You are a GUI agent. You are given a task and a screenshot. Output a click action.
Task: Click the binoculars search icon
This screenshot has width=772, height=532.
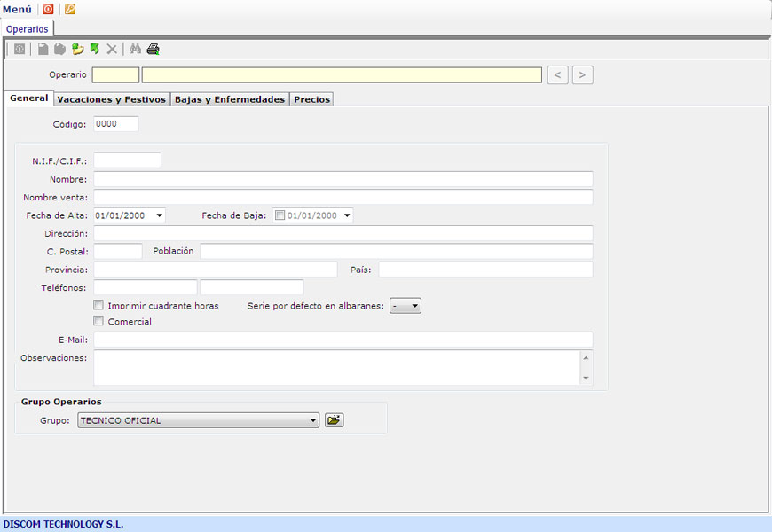[135, 50]
